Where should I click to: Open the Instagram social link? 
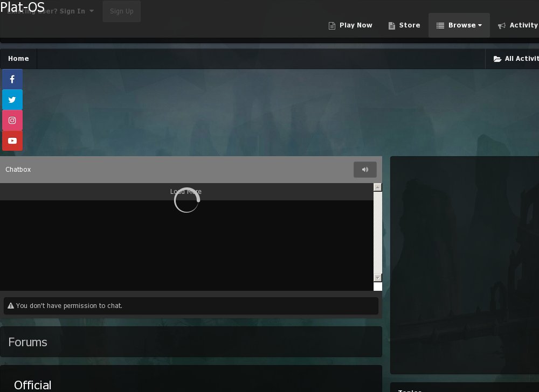[12, 121]
